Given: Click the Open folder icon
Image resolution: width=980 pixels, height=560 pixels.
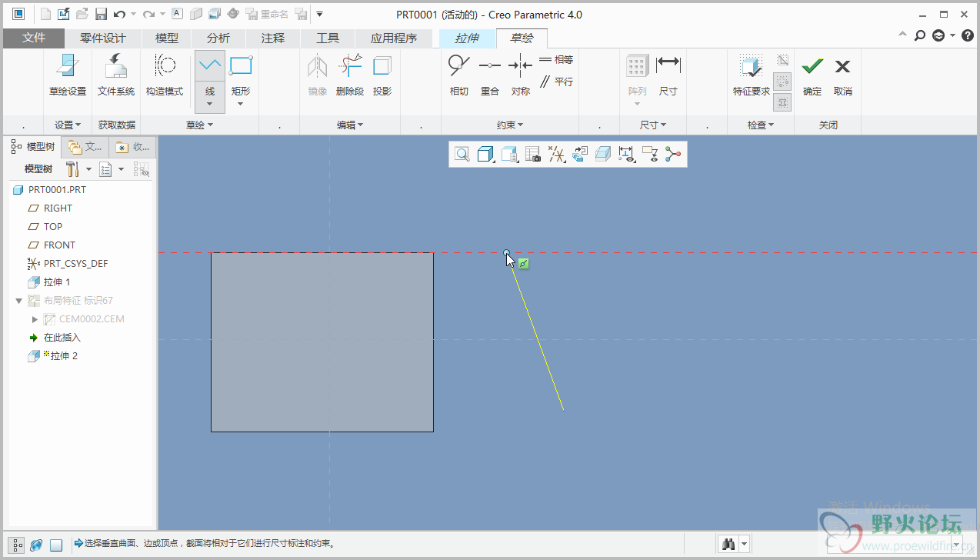Looking at the screenshot, I should 82,14.
